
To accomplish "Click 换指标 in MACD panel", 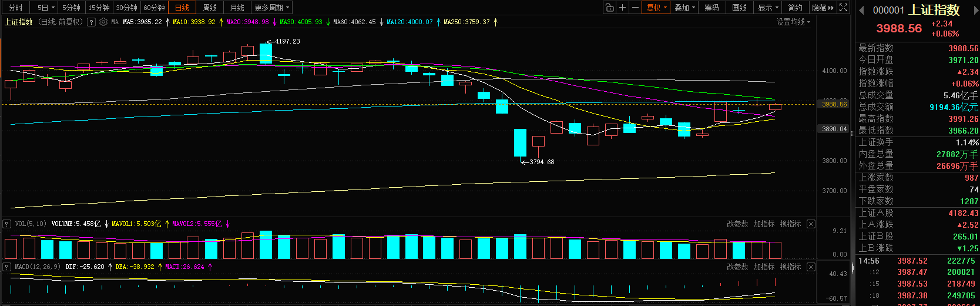I will coord(790,267).
